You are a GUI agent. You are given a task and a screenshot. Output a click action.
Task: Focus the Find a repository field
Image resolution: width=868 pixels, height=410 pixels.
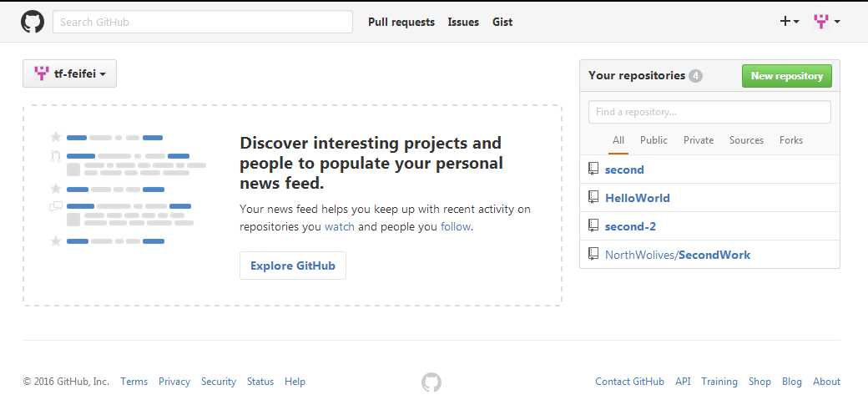point(709,112)
